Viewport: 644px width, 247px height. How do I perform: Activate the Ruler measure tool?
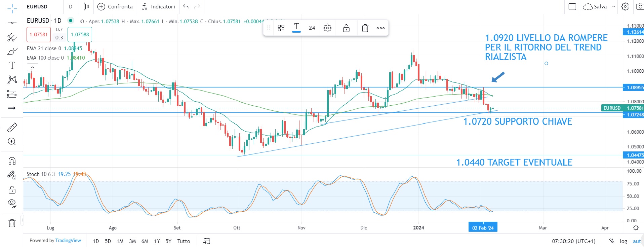pyautogui.click(x=12, y=128)
